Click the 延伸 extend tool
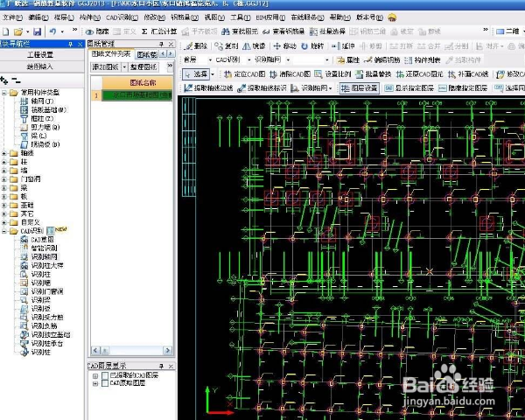 343,45
